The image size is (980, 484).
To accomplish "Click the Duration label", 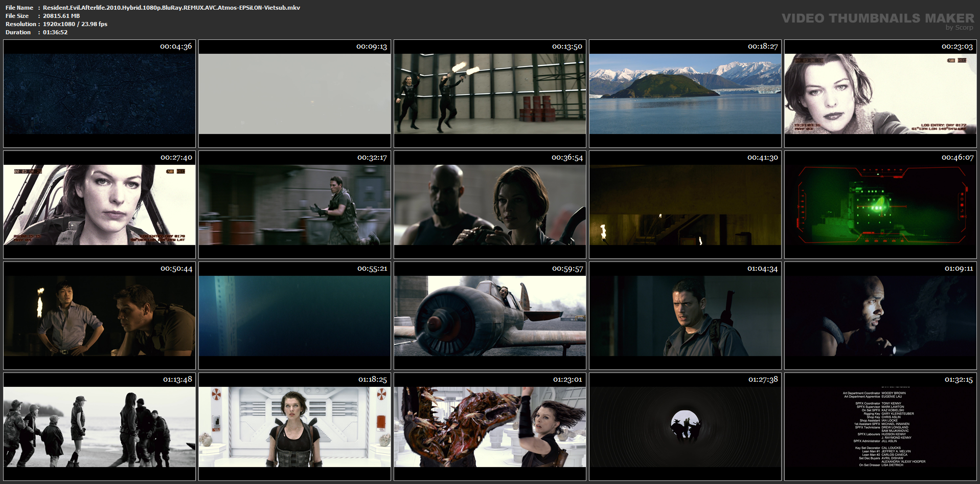I will [18, 32].
